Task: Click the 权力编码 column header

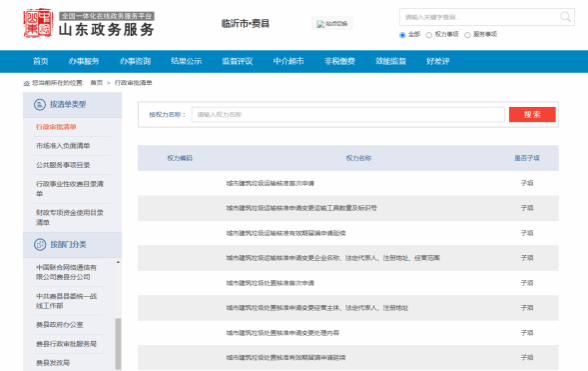Action: (180, 158)
